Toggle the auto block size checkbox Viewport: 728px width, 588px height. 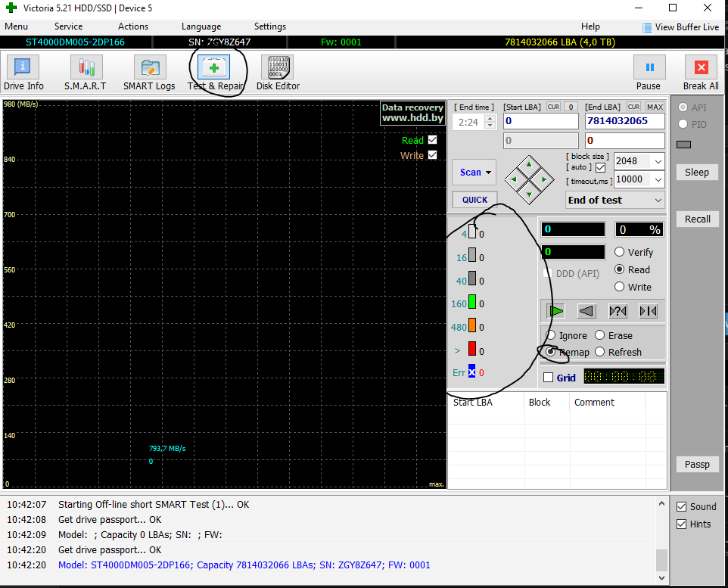(x=600, y=167)
